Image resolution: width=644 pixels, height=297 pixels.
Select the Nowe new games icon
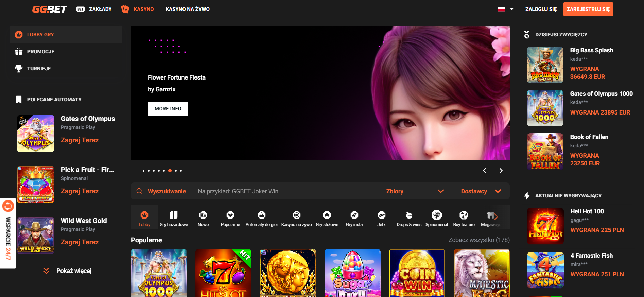[x=203, y=219]
